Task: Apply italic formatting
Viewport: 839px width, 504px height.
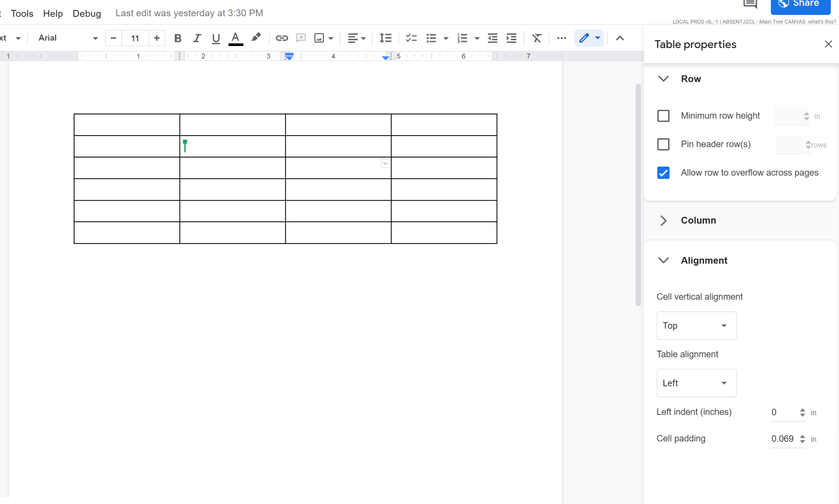Action: point(197,38)
